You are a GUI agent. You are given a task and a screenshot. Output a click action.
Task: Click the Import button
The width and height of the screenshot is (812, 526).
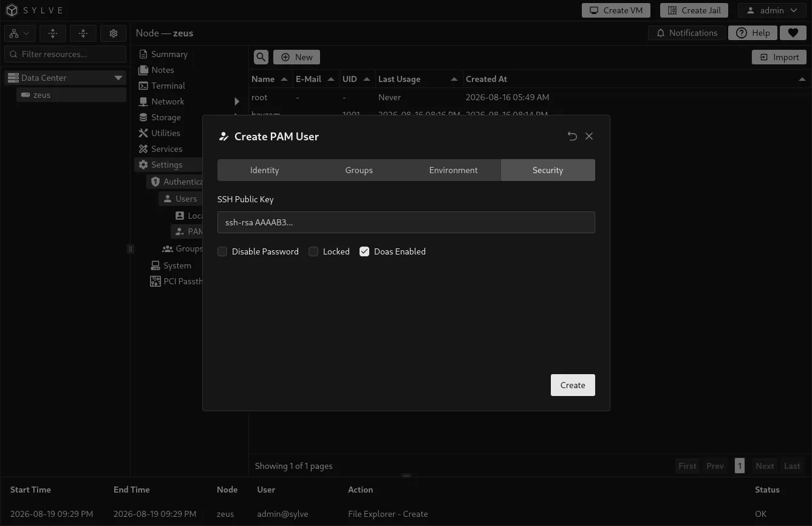[779, 57]
